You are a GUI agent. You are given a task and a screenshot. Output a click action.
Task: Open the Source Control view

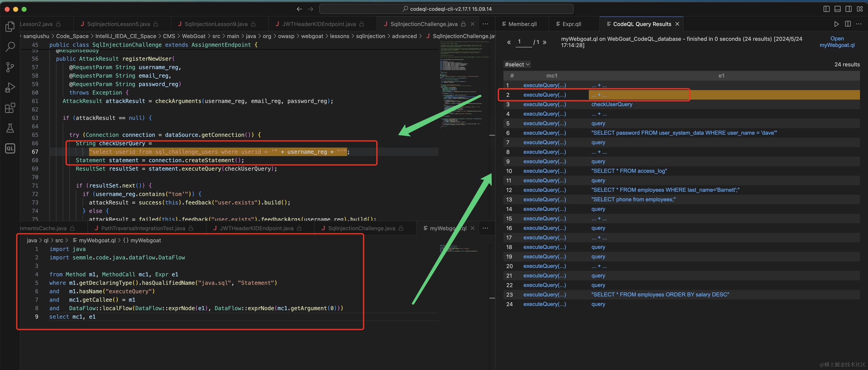(x=10, y=67)
